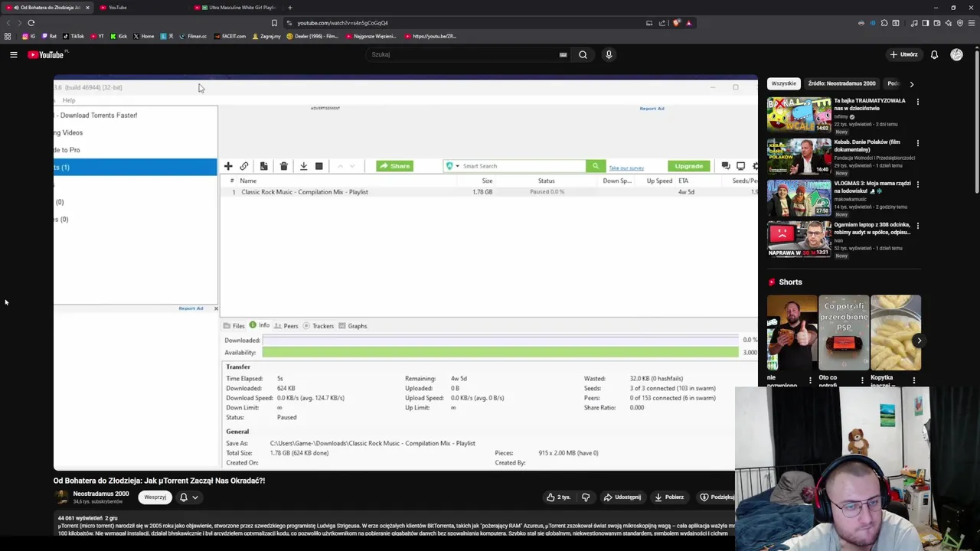
Task: Sort torrents by the Size column header
Action: pyautogui.click(x=487, y=181)
